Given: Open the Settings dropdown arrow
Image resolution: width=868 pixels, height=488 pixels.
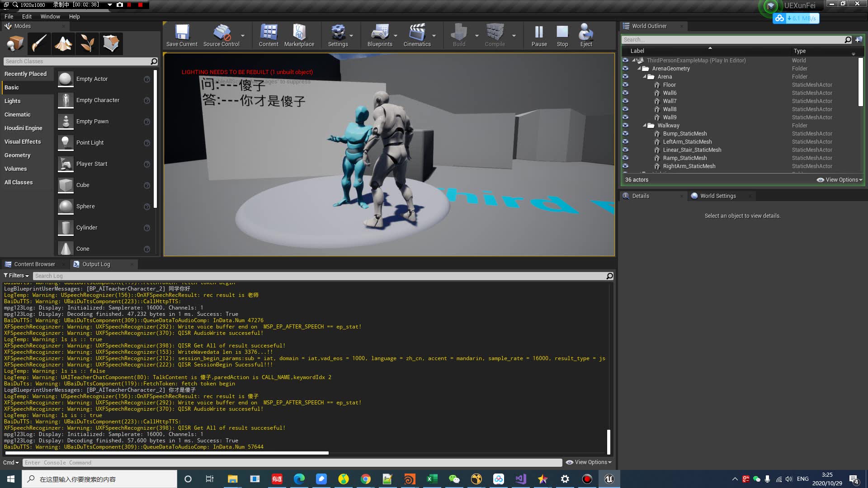Looking at the screenshot, I should tap(351, 36).
